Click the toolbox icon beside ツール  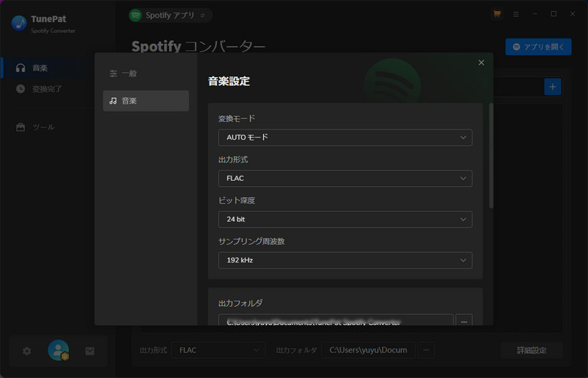click(x=21, y=127)
